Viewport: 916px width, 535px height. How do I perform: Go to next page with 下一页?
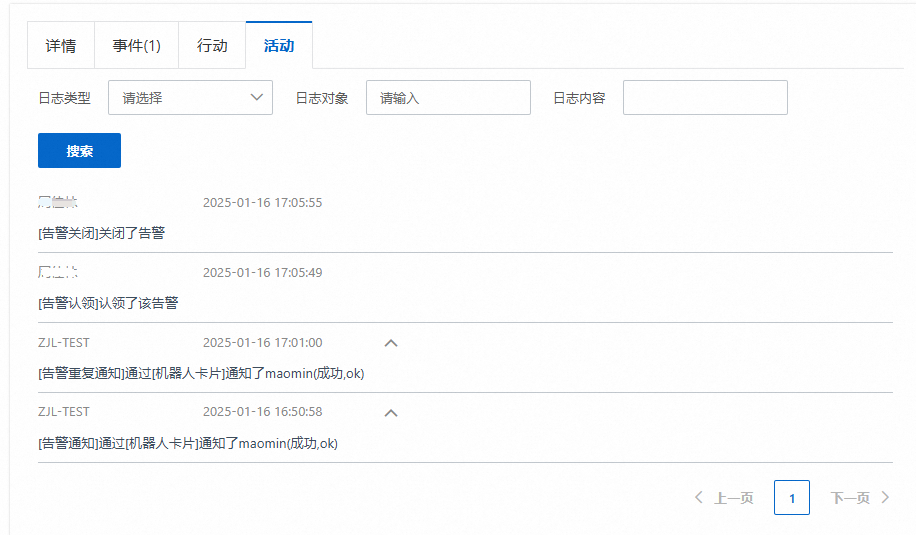[860, 498]
